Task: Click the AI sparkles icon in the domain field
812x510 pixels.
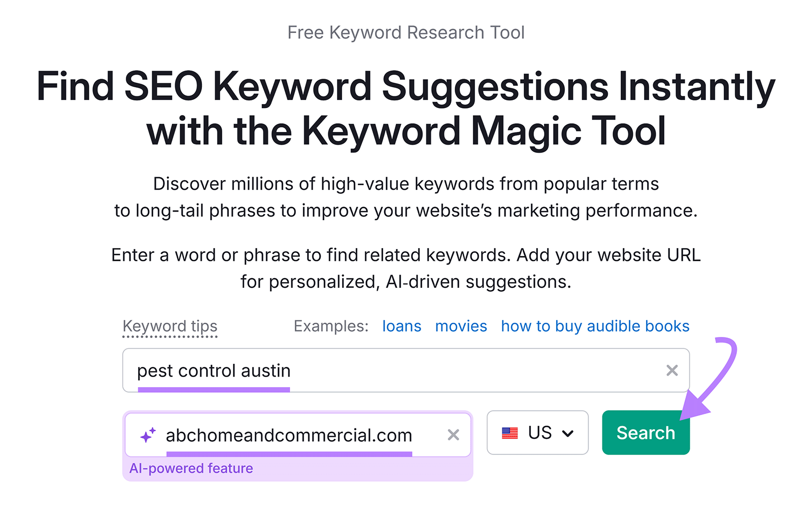Action: point(147,434)
